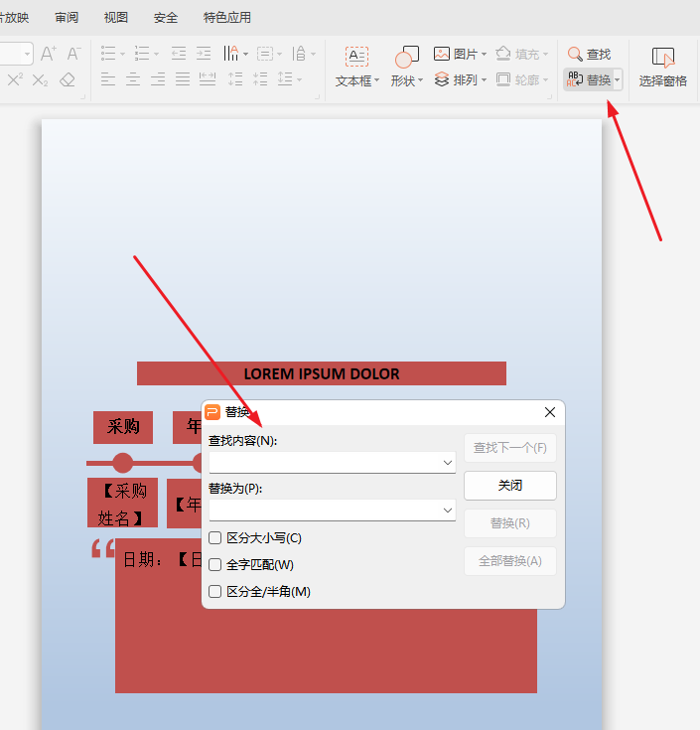Screen dimensions: 700x730
Task: Increase font size with A+ icon
Action: tap(49, 54)
